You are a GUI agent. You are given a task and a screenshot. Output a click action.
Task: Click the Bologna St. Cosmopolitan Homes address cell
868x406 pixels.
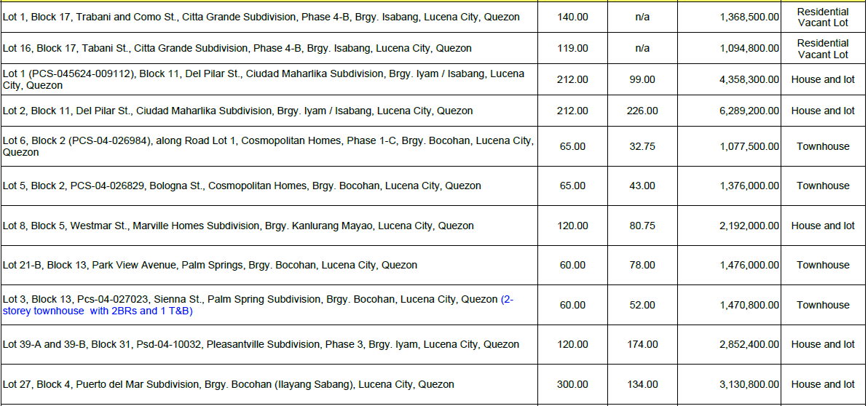click(x=242, y=186)
